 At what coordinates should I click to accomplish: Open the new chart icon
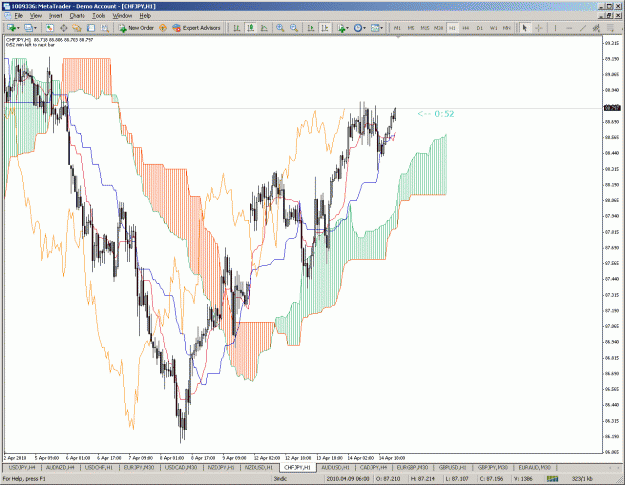[11, 28]
